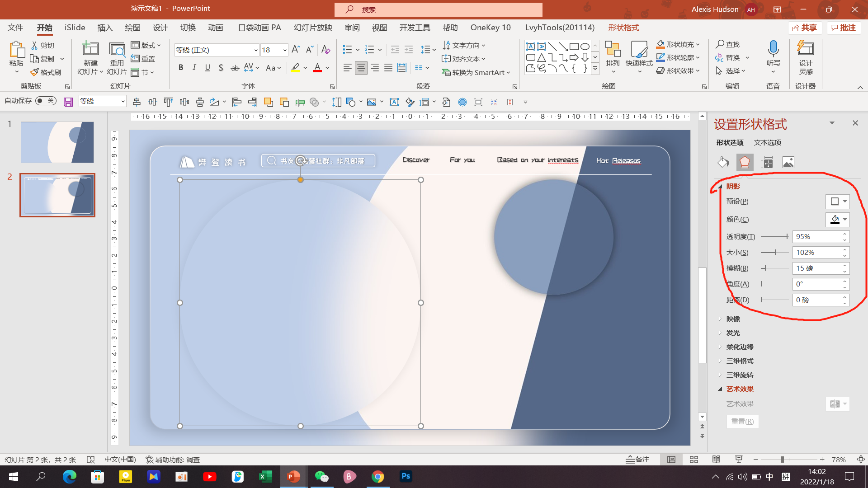Open the shadow Presets dropdown

(838, 202)
